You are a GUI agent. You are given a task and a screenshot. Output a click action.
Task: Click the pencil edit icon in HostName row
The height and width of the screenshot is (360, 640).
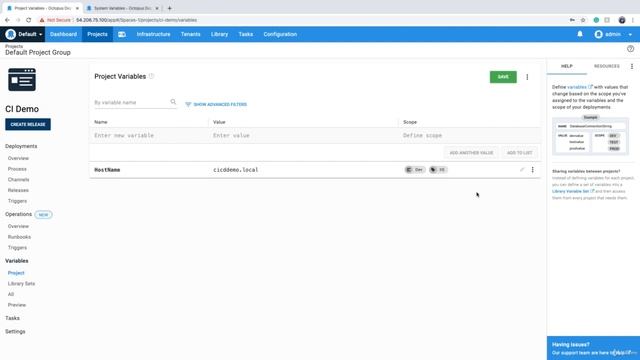pyautogui.click(x=522, y=169)
